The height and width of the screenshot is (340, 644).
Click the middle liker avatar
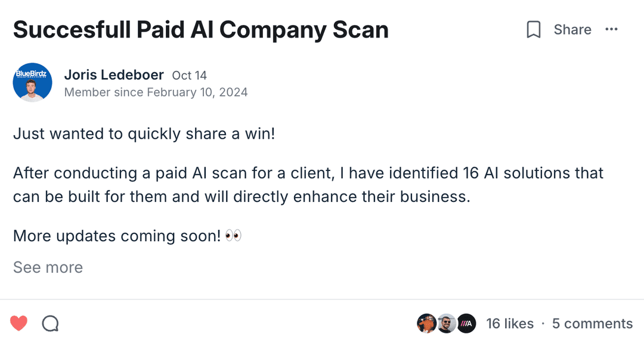tap(446, 323)
